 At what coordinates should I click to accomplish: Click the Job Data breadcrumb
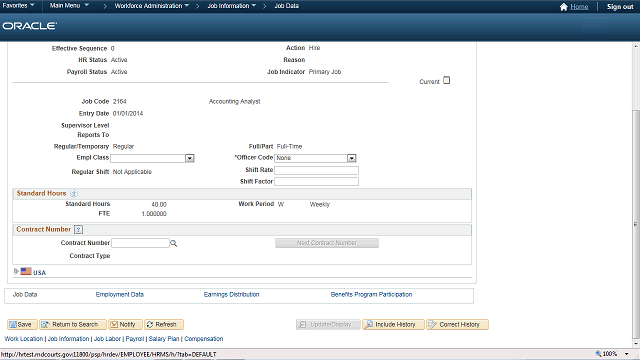pyautogui.click(x=287, y=6)
